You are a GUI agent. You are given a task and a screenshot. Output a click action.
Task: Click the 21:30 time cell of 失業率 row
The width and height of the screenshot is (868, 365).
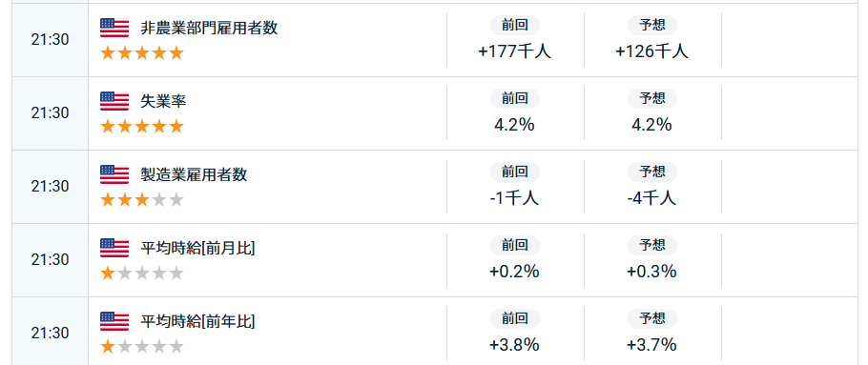(x=50, y=113)
